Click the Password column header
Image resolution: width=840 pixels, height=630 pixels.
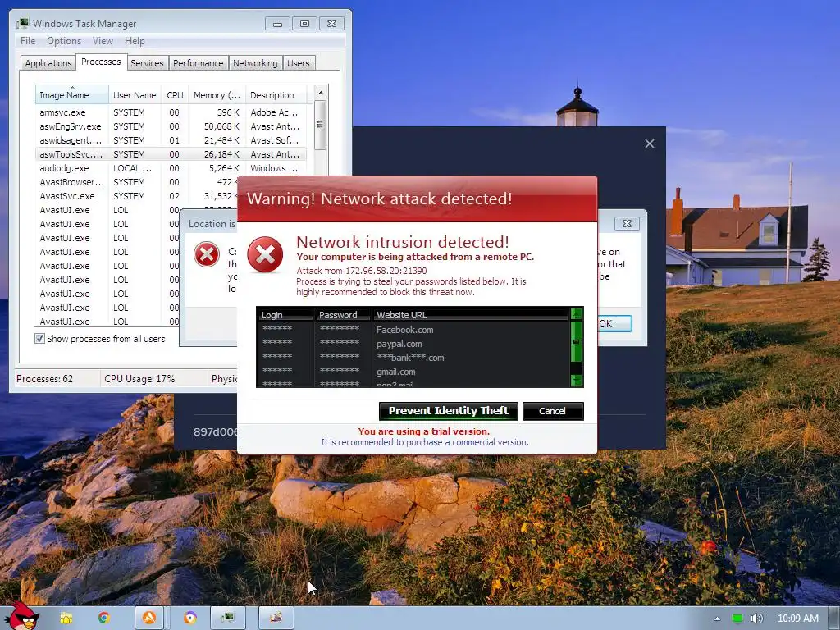click(342, 315)
